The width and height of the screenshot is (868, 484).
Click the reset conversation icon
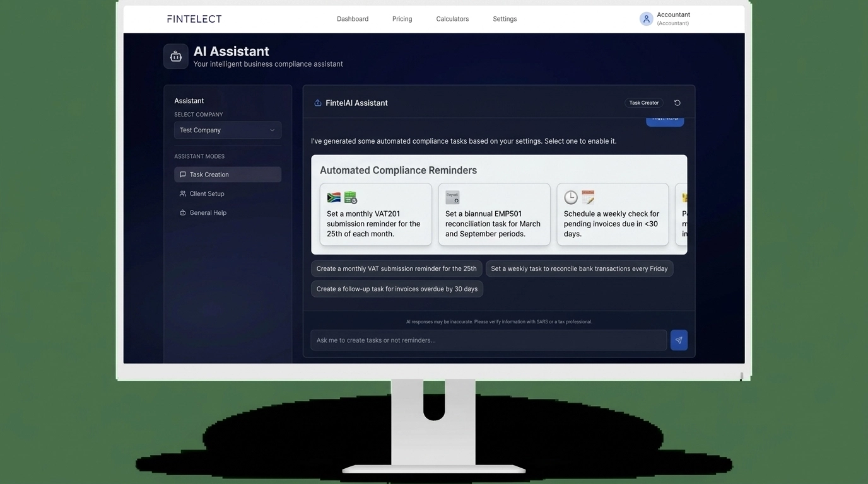click(677, 102)
